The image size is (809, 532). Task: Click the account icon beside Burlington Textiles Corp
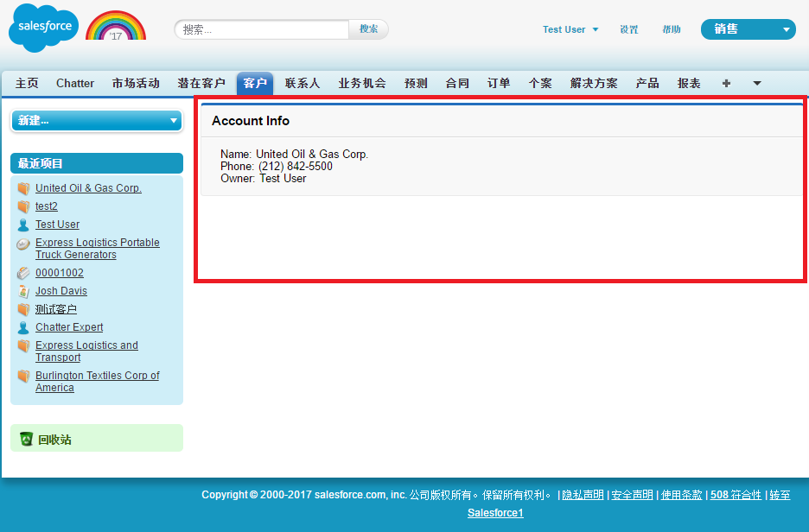[23, 376]
